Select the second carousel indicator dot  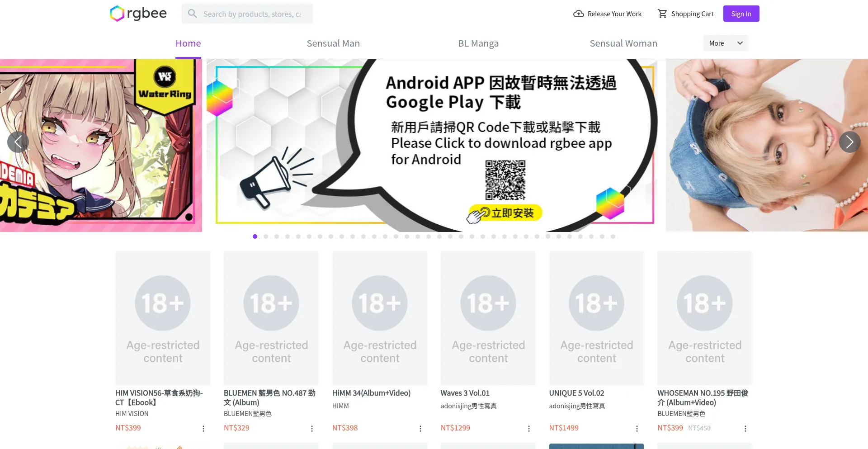tap(266, 236)
